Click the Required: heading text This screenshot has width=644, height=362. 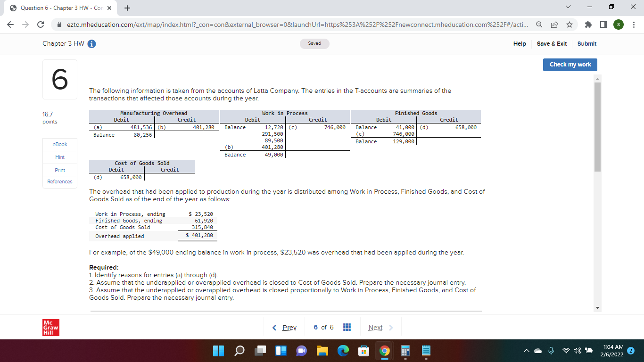coord(104,267)
